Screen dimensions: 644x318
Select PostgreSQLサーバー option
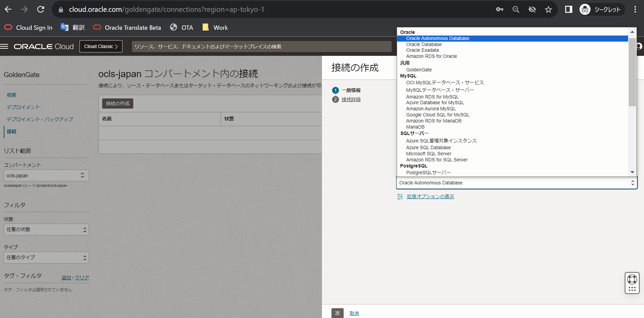[x=429, y=173]
